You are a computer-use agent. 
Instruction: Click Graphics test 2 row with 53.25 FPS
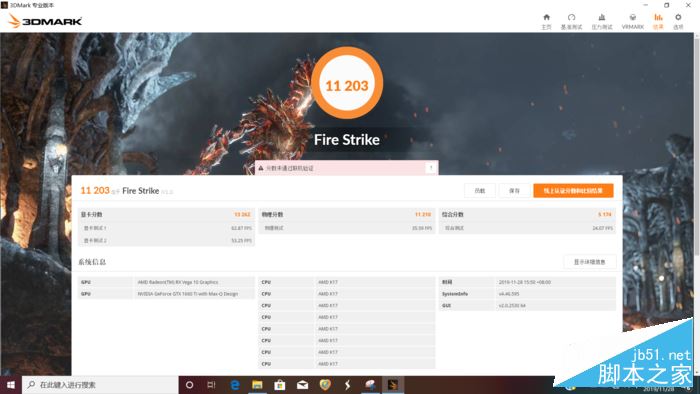click(x=166, y=241)
